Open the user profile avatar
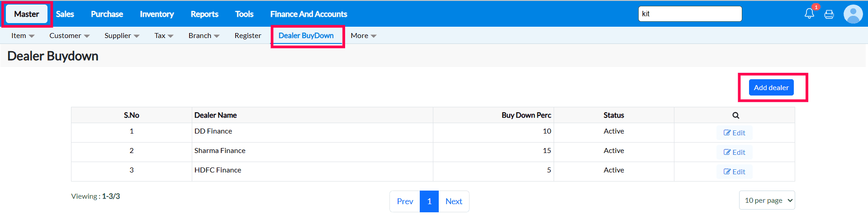This screenshot has width=868, height=220. tap(853, 14)
